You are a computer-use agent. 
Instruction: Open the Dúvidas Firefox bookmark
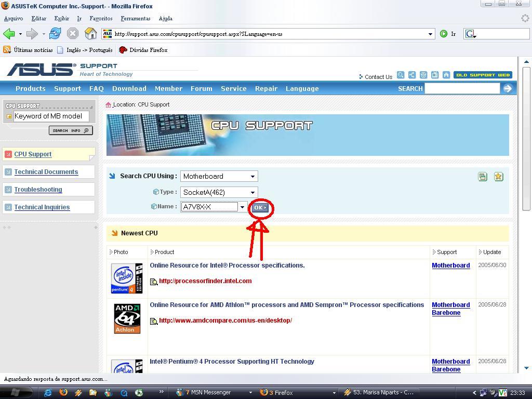coord(143,50)
